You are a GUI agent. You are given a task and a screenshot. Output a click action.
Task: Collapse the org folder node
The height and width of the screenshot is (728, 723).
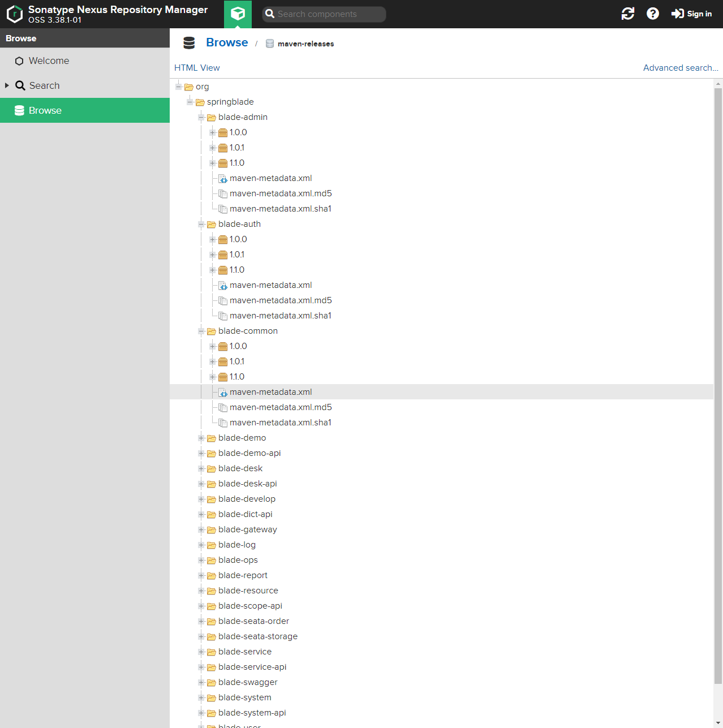178,87
